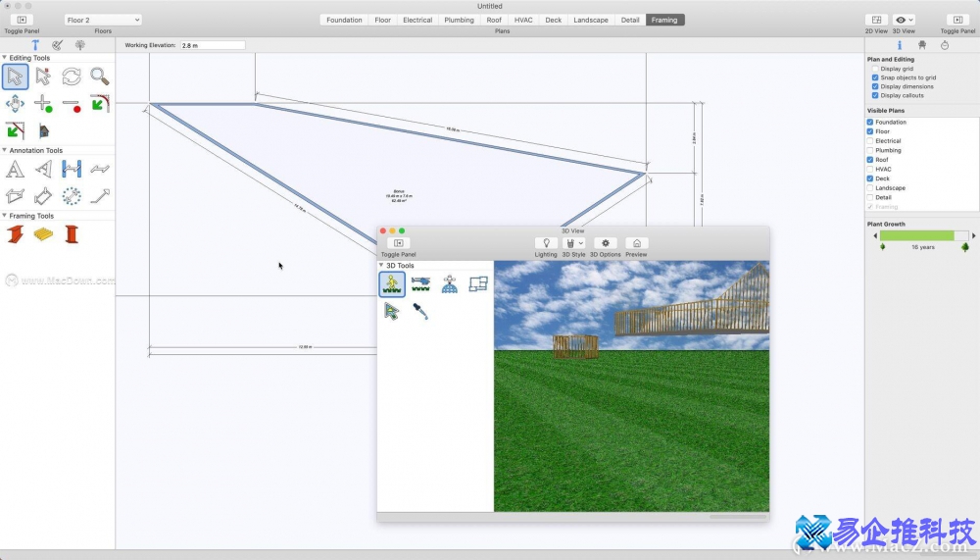Select the magnifying glass Zoom tool
Viewport: 980px width, 560px height.
coord(99,76)
